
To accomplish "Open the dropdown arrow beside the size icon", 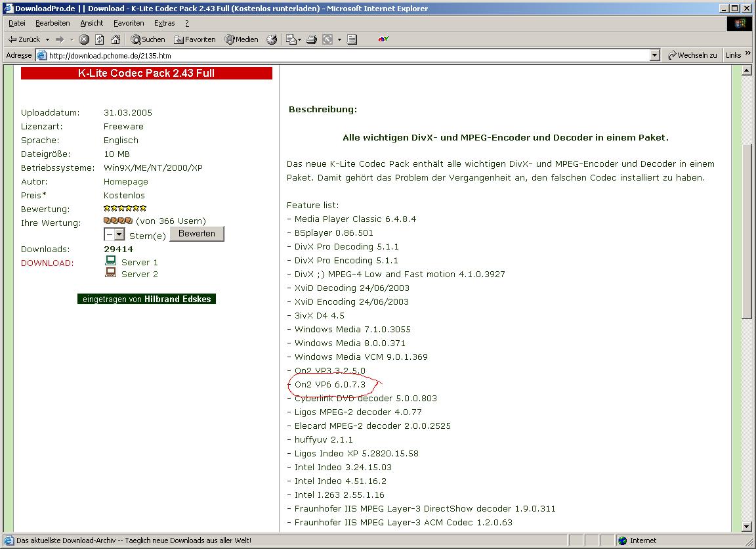I will click(339, 39).
